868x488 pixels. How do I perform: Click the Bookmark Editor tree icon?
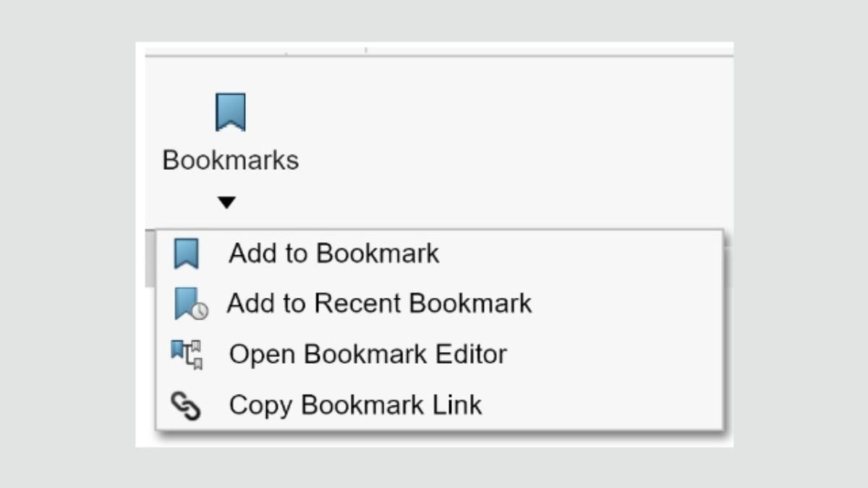[187, 354]
